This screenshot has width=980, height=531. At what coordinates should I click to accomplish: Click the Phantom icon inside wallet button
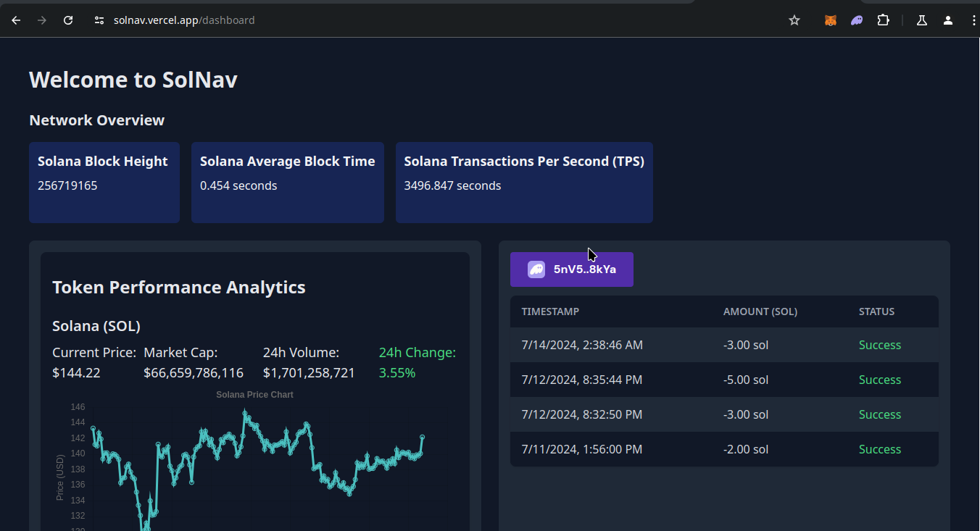536,269
